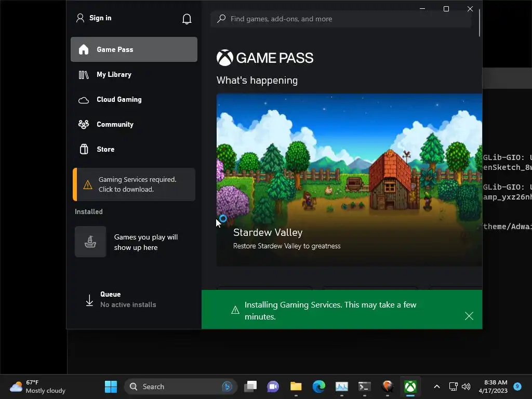Click the warning icon in green notification
The width and height of the screenshot is (532, 399).
click(235, 310)
